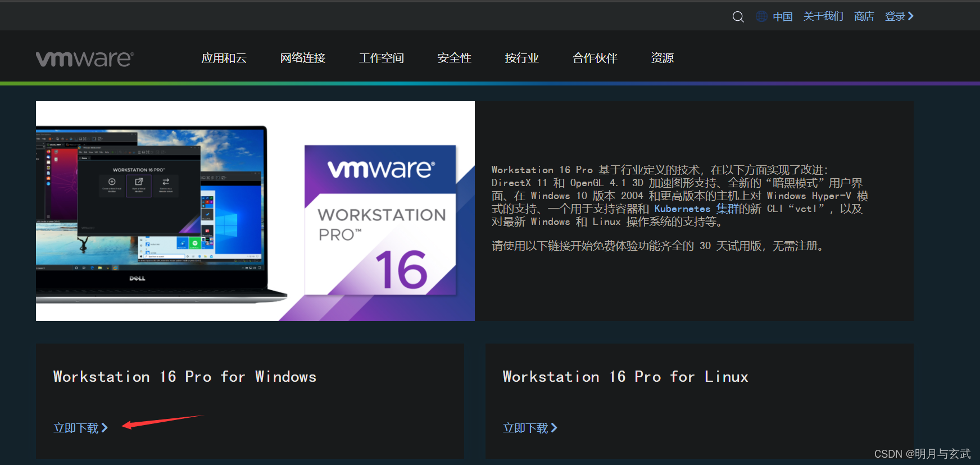
Task: Click the globe region icon
Action: pos(761,16)
